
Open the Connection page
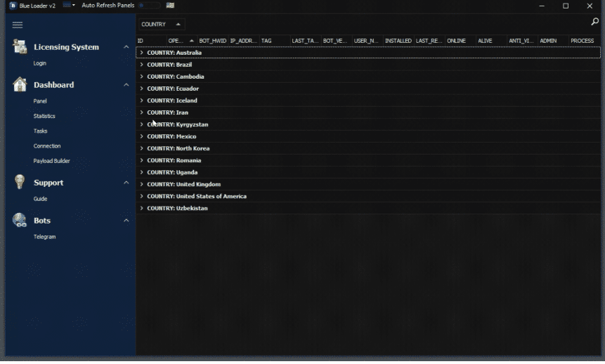(x=47, y=146)
